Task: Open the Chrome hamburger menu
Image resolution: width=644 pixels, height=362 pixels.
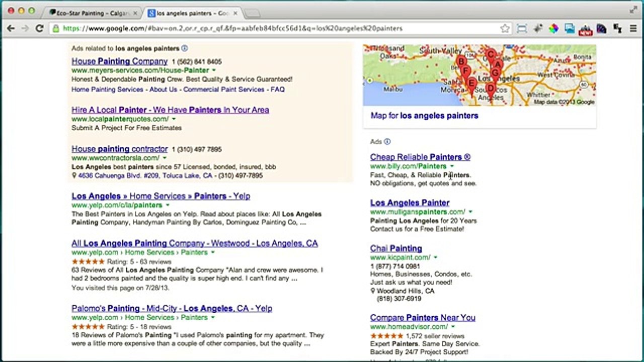Action: pyautogui.click(x=633, y=29)
